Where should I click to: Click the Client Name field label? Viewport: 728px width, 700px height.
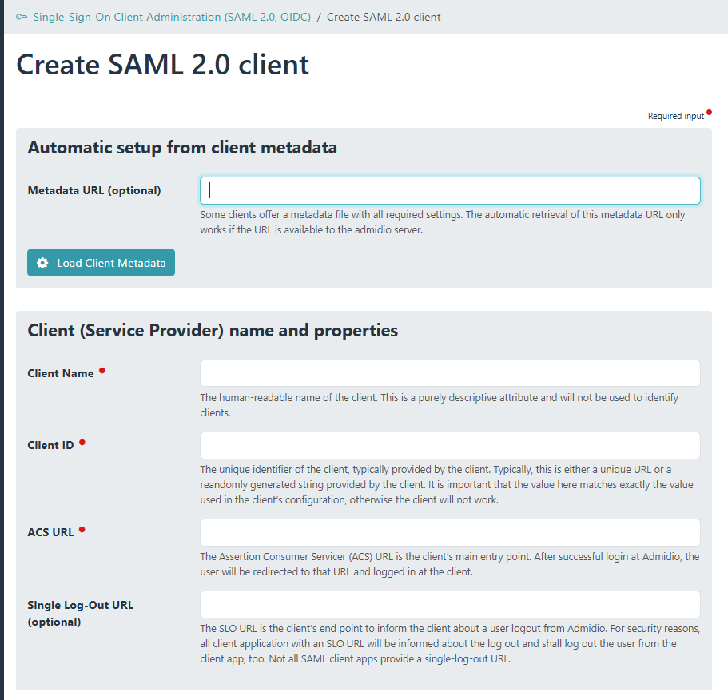61,373
